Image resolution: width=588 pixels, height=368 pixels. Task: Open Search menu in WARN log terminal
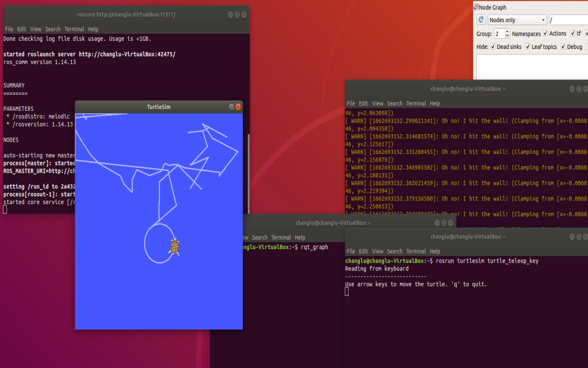pyautogui.click(x=395, y=104)
